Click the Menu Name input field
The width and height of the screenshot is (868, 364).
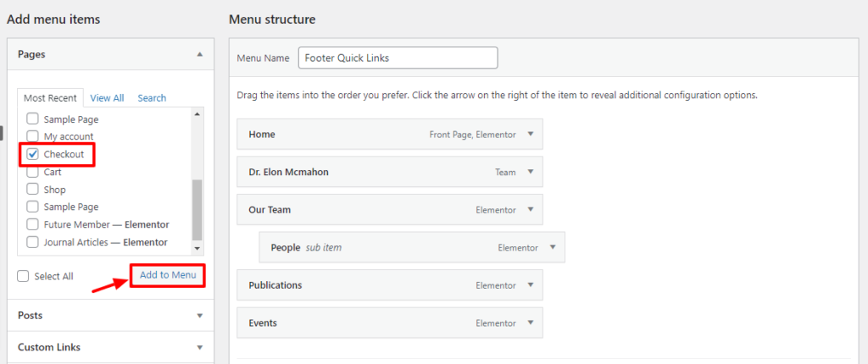click(x=398, y=58)
